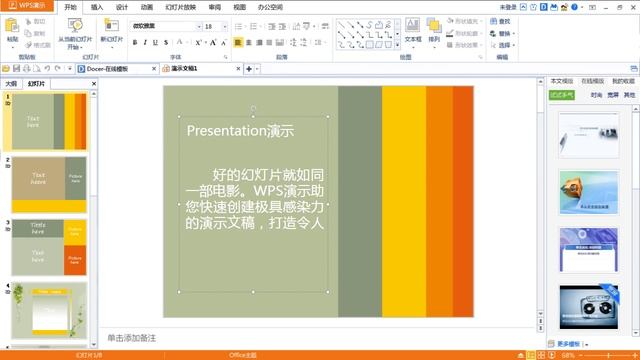Expand the quick access toolbar customize arrow
This screenshot has height=360, width=640.
point(69,69)
